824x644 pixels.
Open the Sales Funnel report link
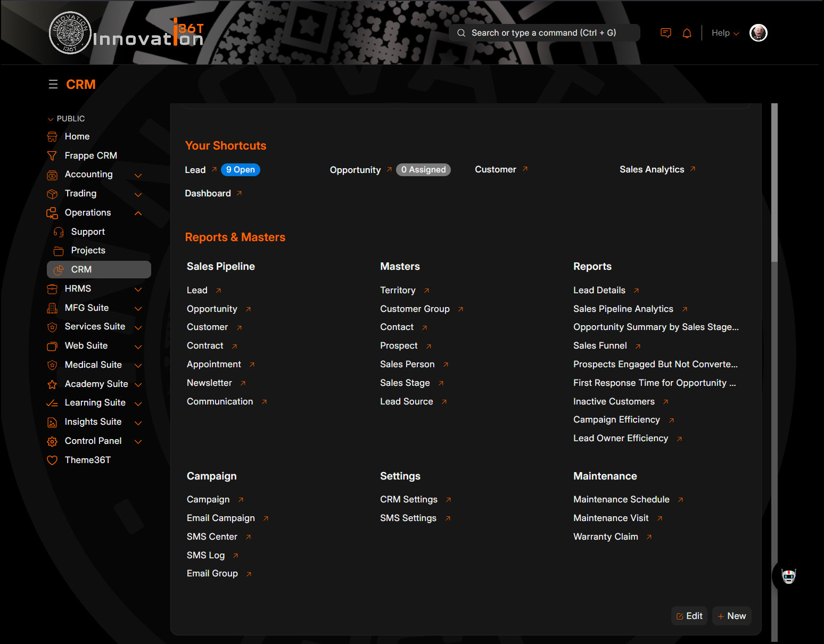(600, 345)
